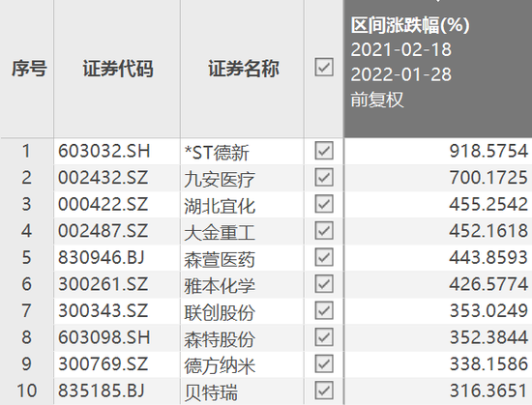Click the value 338.1586
This screenshot has width=532, height=405.
488,364
